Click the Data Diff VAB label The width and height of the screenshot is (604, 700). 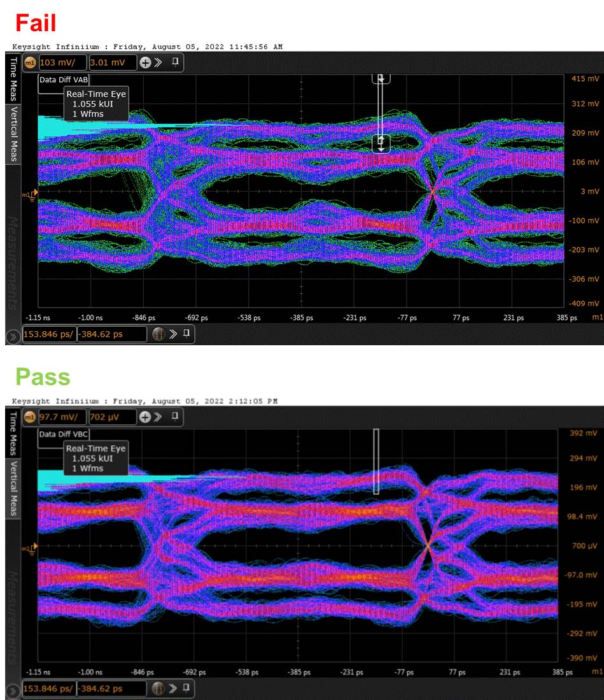64,80
